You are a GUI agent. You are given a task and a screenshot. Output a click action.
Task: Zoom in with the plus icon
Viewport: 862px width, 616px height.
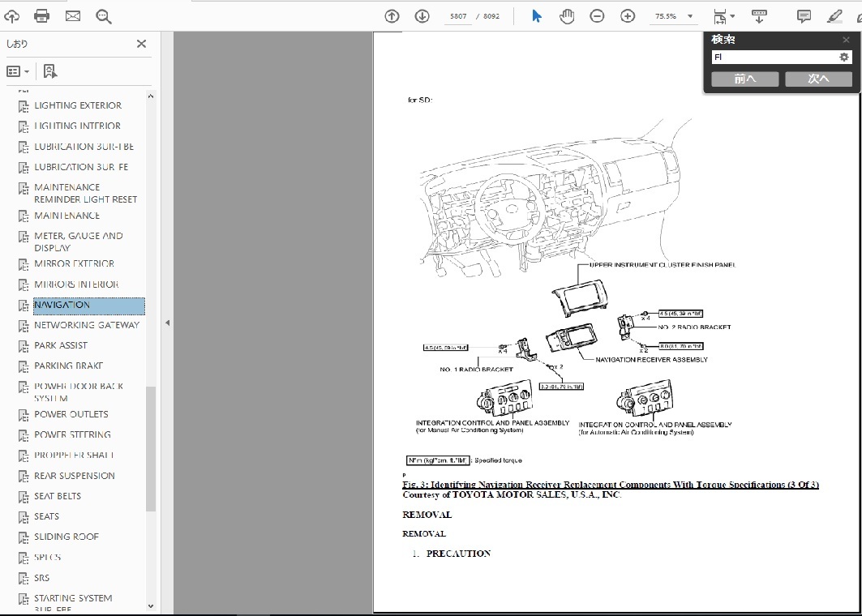click(x=628, y=16)
